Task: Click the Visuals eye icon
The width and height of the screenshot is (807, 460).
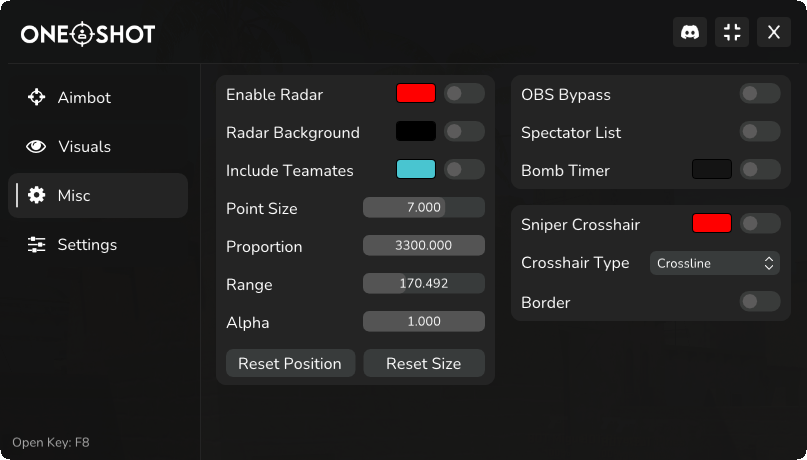Action: [37, 146]
